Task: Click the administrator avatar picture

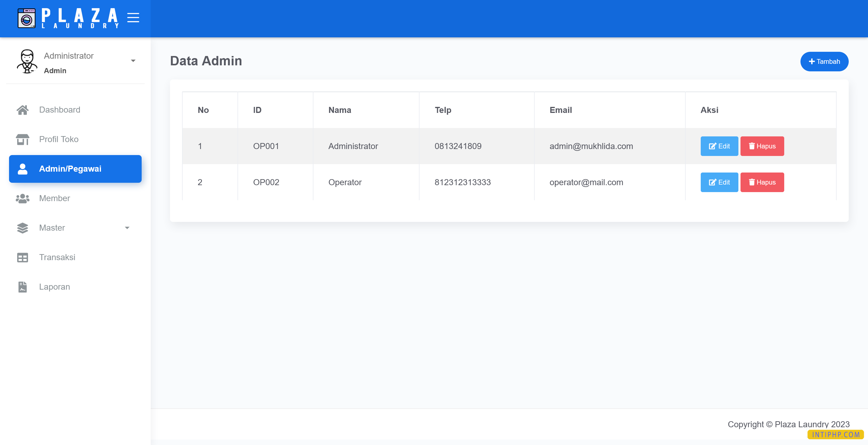Action: click(27, 62)
